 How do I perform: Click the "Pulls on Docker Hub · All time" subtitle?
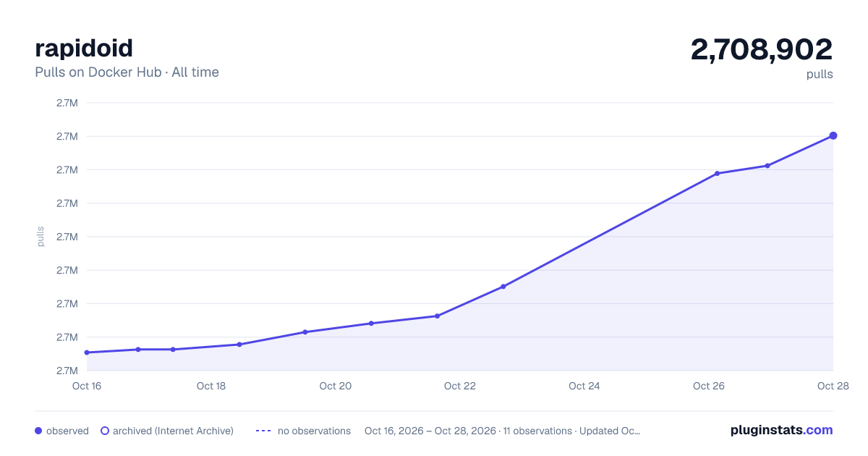click(x=127, y=72)
